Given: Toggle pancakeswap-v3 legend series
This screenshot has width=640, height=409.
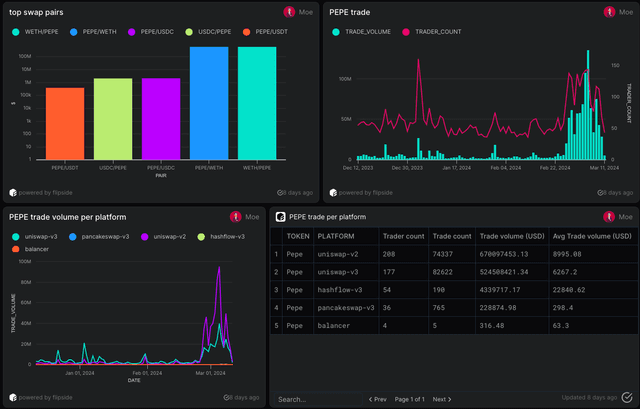Looking at the screenshot, I should click(x=99, y=237).
